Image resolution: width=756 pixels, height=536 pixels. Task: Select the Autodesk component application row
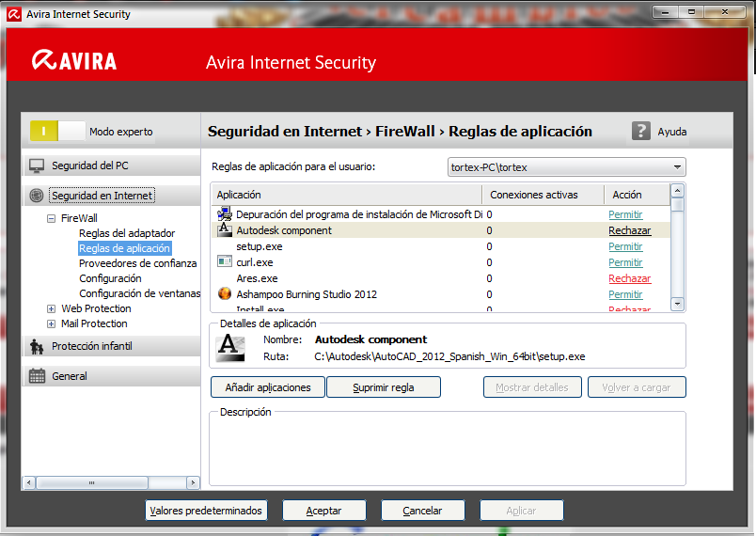coord(441,230)
